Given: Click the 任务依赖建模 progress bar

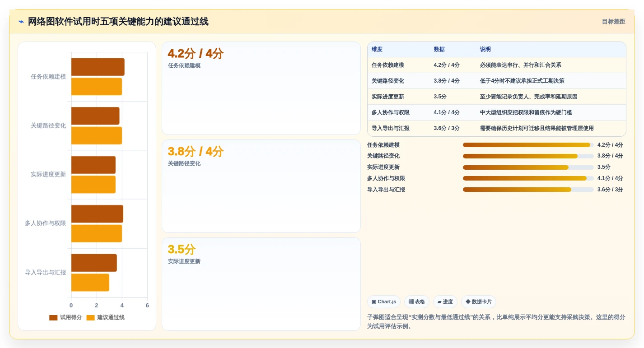Looking at the screenshot, I should 528,145.
